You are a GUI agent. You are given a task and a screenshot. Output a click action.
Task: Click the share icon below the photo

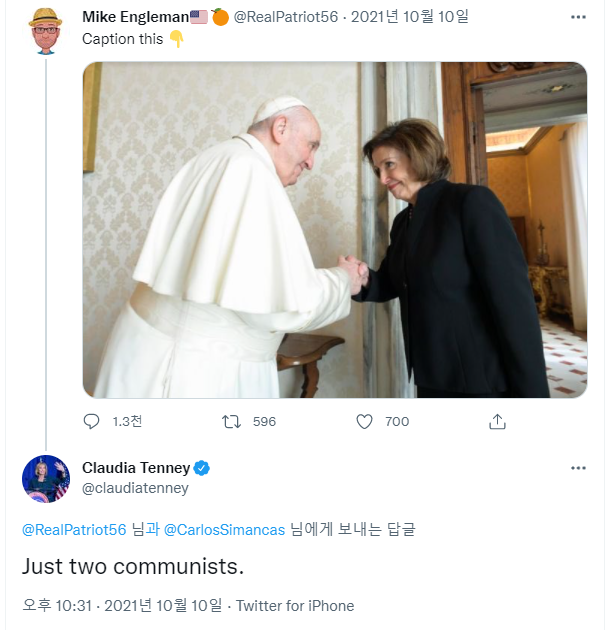point(497,422)
